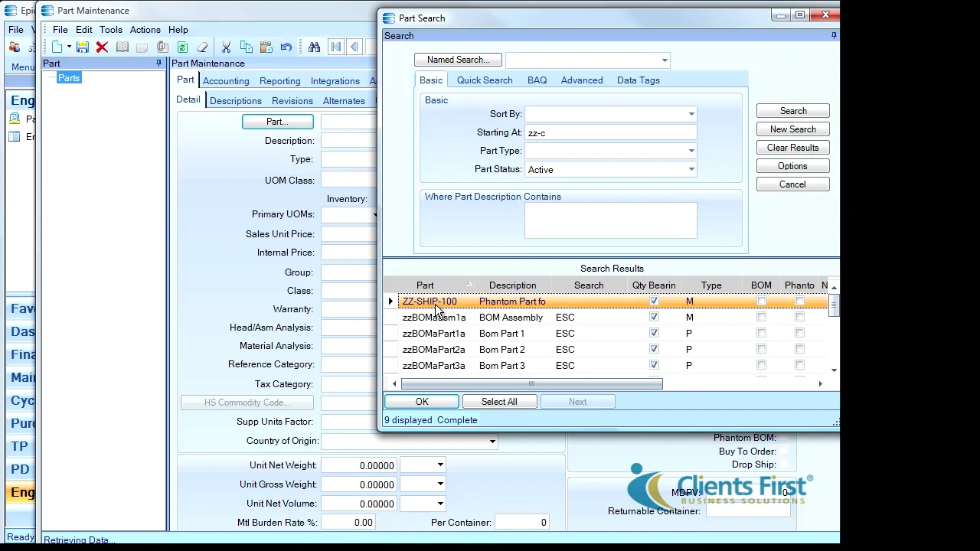Click the First record navigation icon

click(335, 47)
